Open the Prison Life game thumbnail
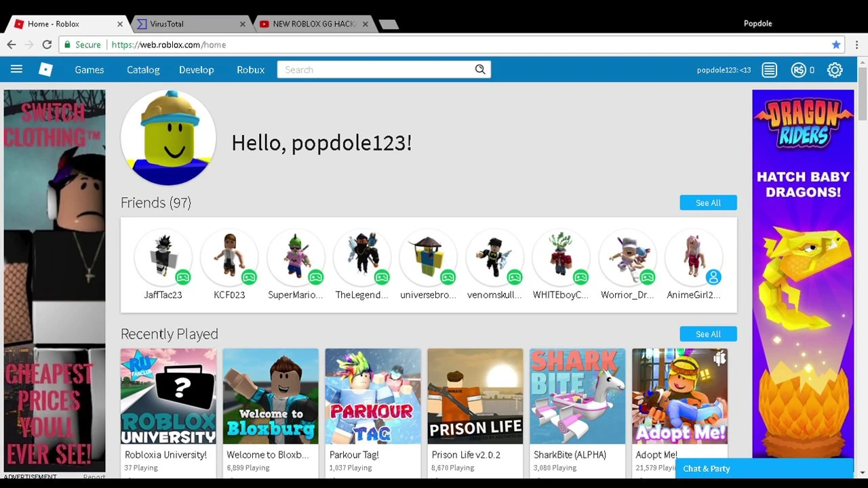This screenshot has width=868, height=488. click(x=475, y=396)
